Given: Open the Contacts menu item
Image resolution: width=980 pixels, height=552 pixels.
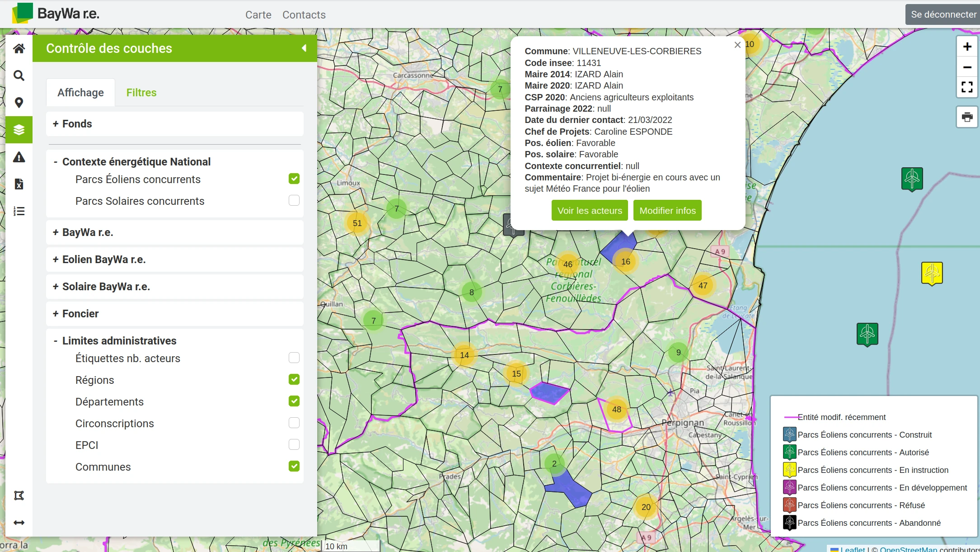Looking at the screenshot, I should pos(304,15).
